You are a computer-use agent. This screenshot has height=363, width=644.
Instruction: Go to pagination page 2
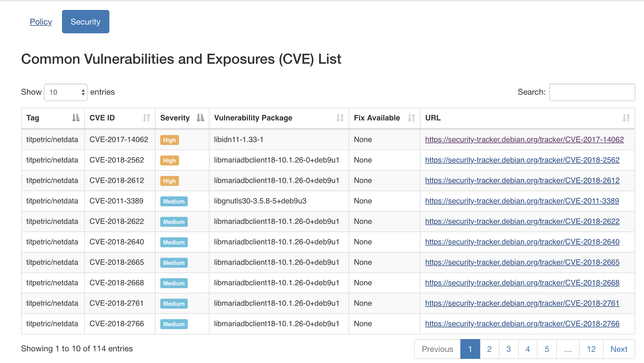pyautogui.click(x=489, y=349)
